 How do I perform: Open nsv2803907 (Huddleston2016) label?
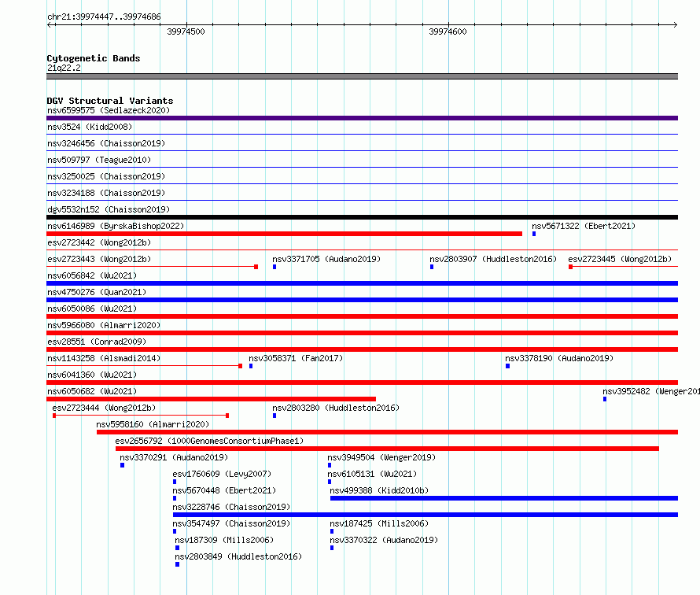493,259
